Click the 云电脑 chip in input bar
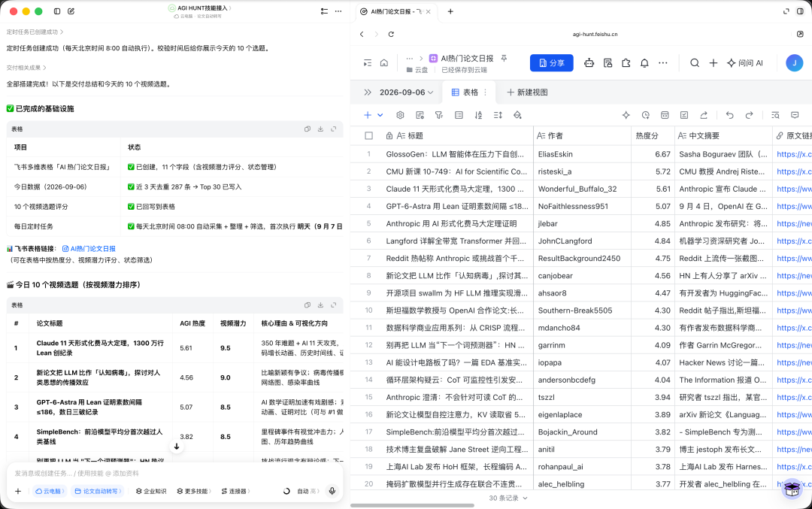 coord(50,492)
